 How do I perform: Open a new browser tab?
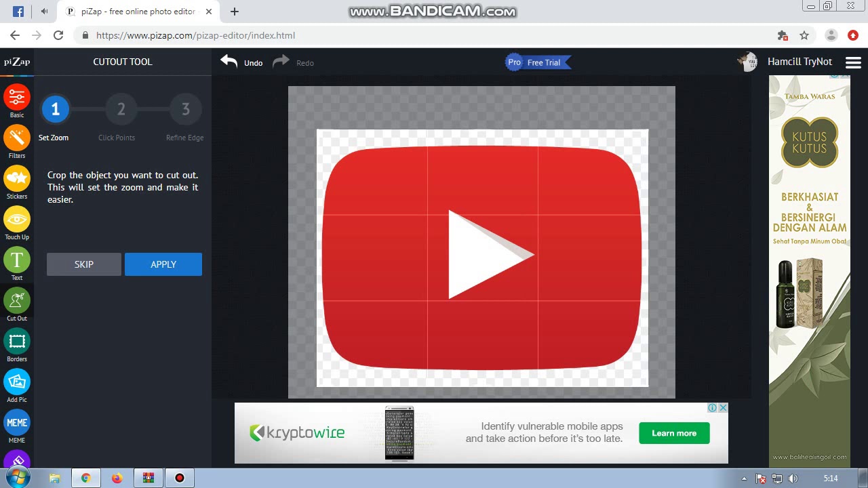[235, 12]
